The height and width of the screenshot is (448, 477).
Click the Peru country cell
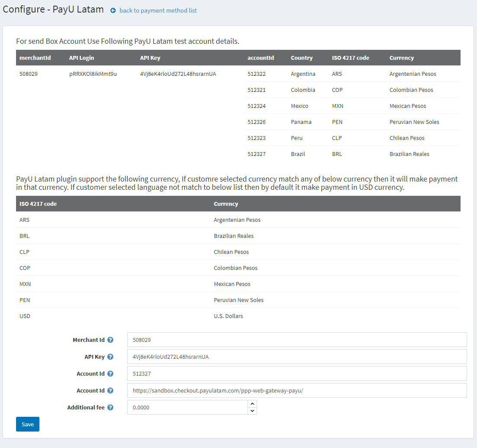point(297,138)
